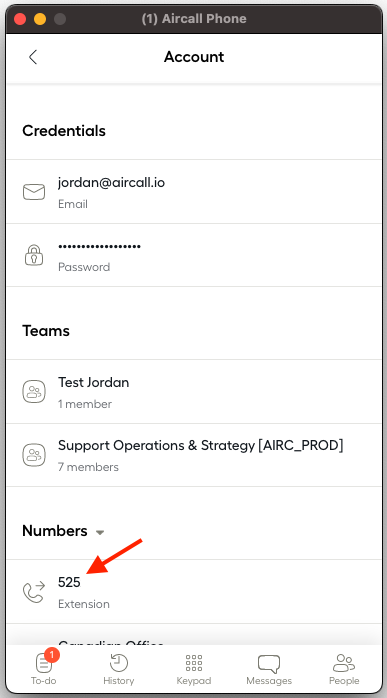Click the Support Operations team icon
This screenshot has width=387, height=698.
coord(34,455)
